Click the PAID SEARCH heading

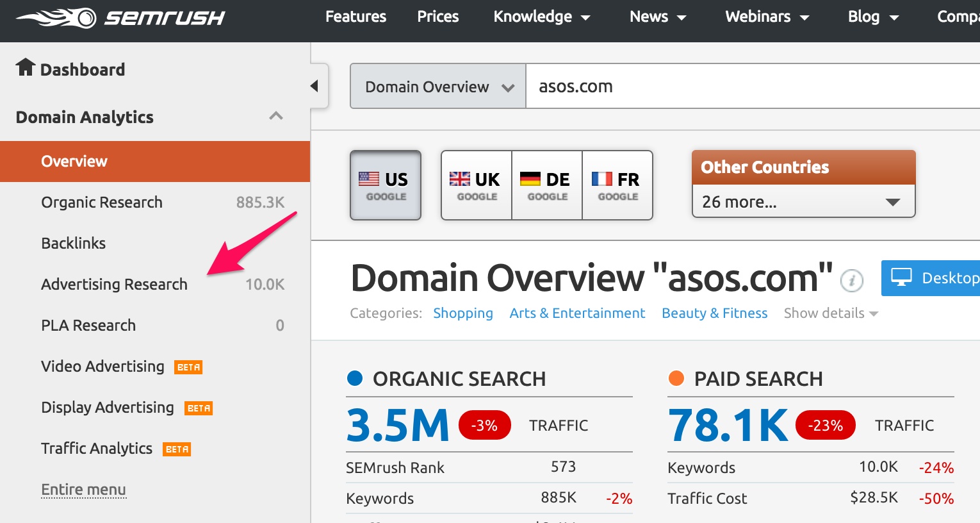758,379
